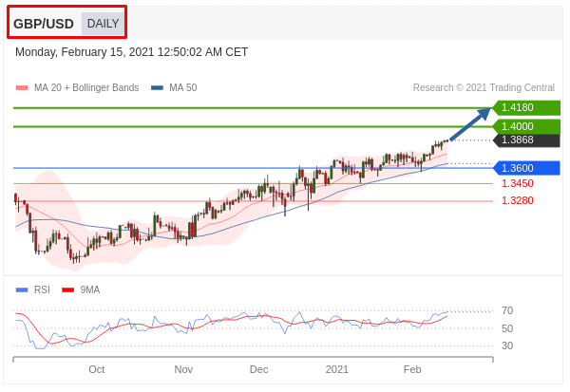Screen dimensions: 570x392
Task: Click the red 1.3450 support level label
Action: coord(517,183)
